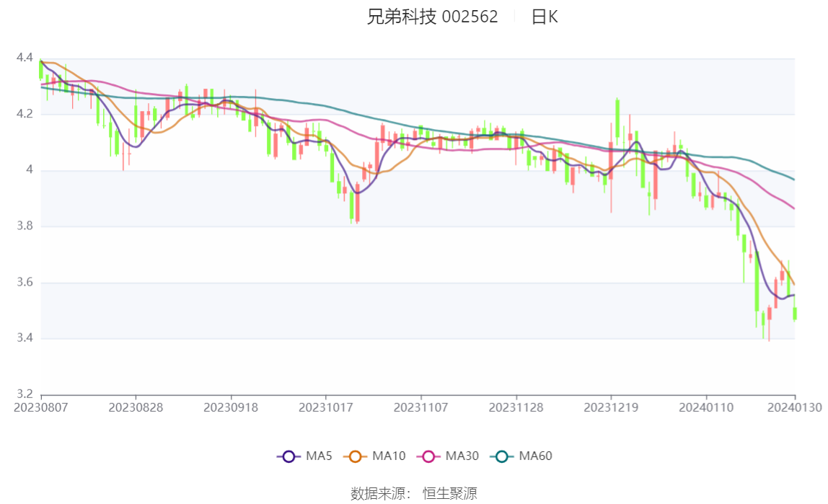Click the orange MA10 legend circle icon
This screenshot has height=504, width=828.
click(x=355, y=456)
